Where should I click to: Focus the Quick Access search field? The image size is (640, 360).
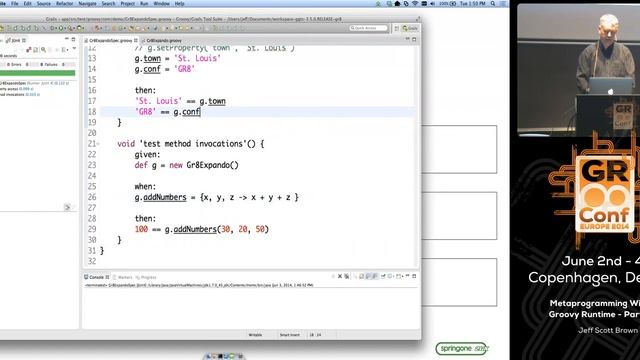(369, 28)
